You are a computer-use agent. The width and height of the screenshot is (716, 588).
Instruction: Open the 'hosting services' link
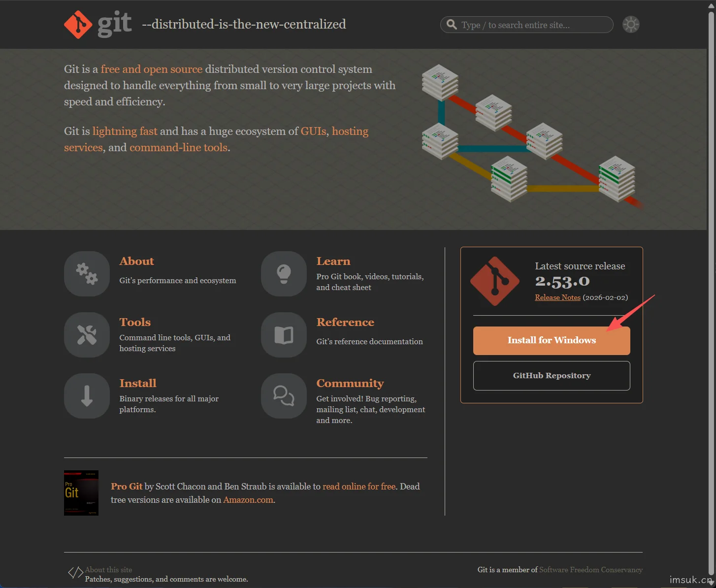350,131
